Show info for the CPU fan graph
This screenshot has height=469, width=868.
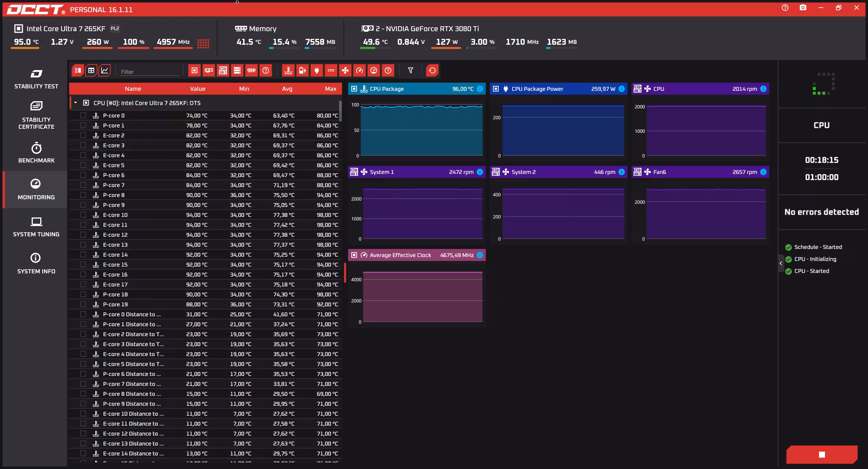(x=763, y=89)
